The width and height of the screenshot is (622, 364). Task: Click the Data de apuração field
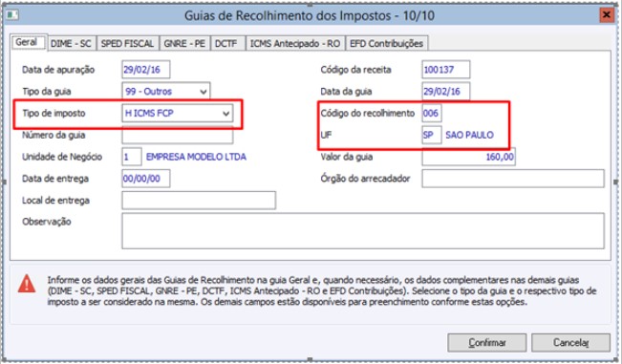point(146,70)
